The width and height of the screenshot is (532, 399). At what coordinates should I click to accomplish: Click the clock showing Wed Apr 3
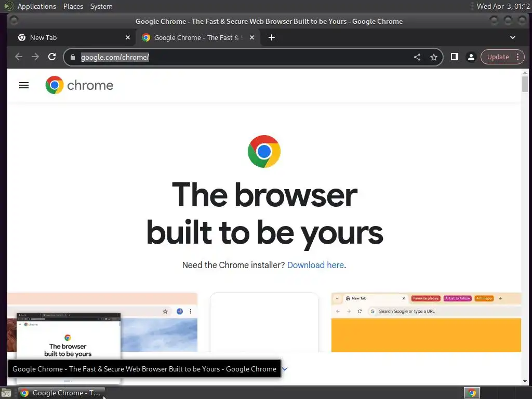pyautogui.click(x=503, y=6)
